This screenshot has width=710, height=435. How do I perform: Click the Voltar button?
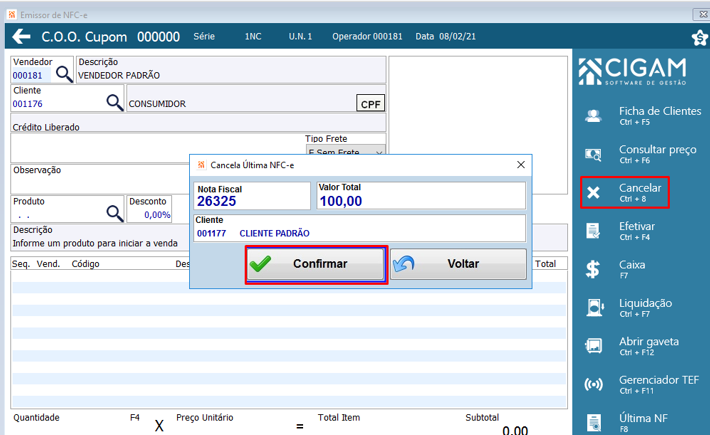coord(458,264)
